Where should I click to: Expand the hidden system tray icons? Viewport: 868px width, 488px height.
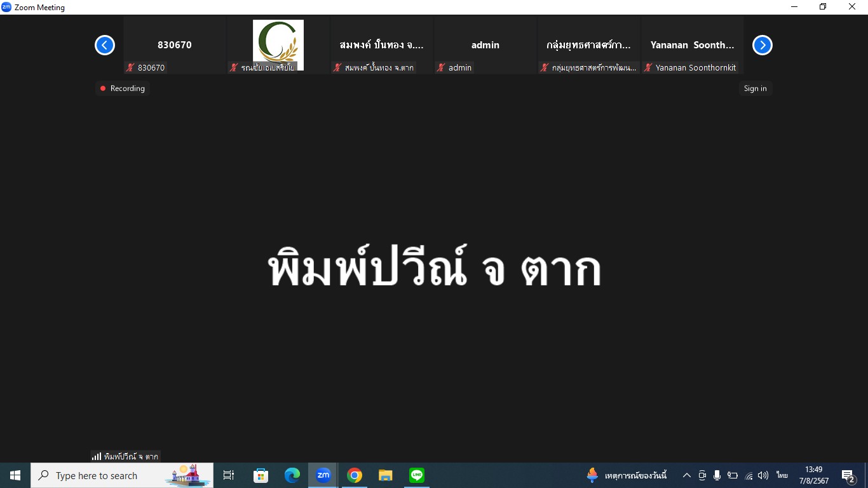[687, 475]
